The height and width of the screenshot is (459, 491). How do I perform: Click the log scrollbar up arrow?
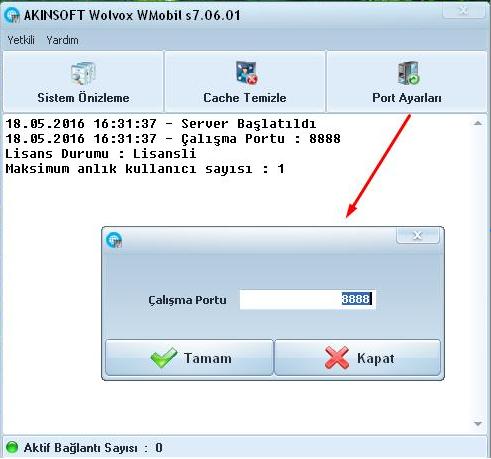coord(478,123)
